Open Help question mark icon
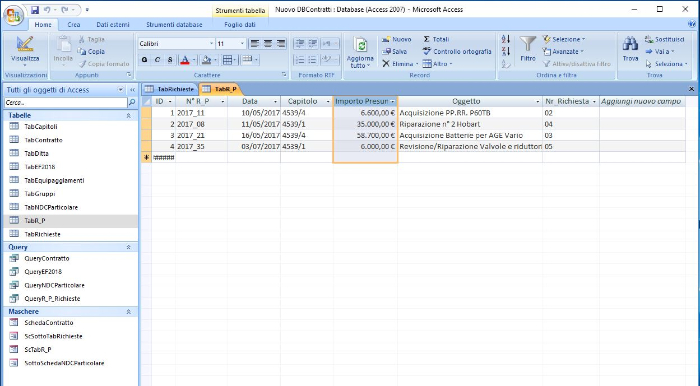The height and width of the screenshot is (386, 700). pos(693,24)
